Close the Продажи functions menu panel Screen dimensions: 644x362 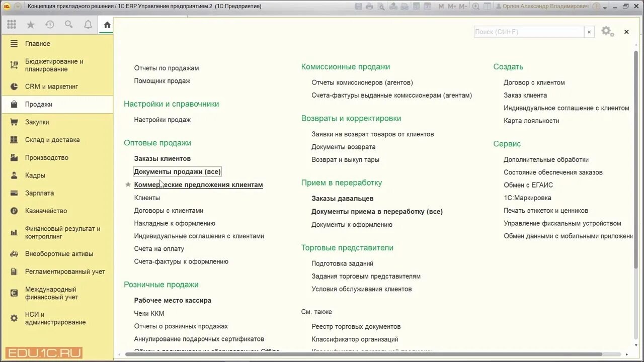coord(626,32)
